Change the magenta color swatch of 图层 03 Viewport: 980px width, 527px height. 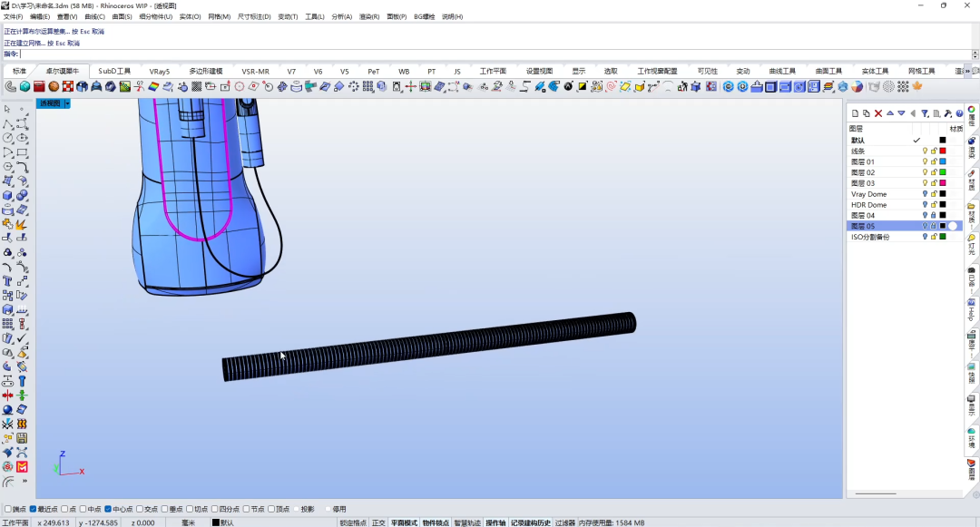(x=943, y=183)
